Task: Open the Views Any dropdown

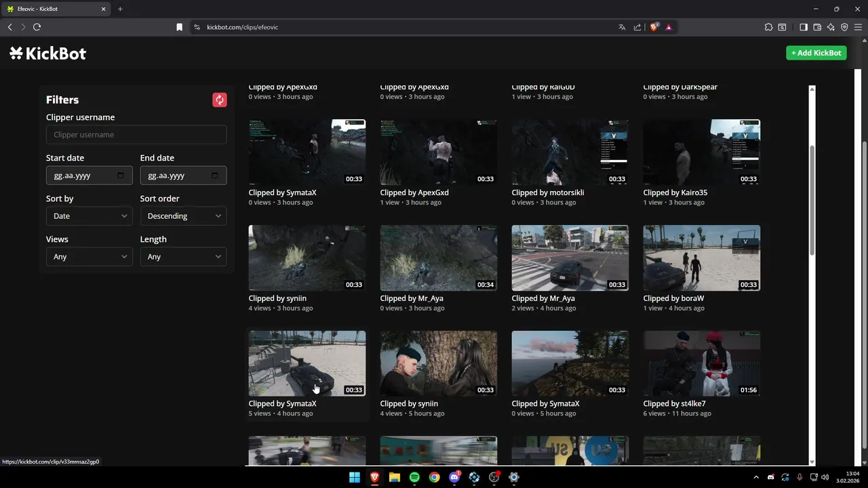Action: click(x=90, y=257)
